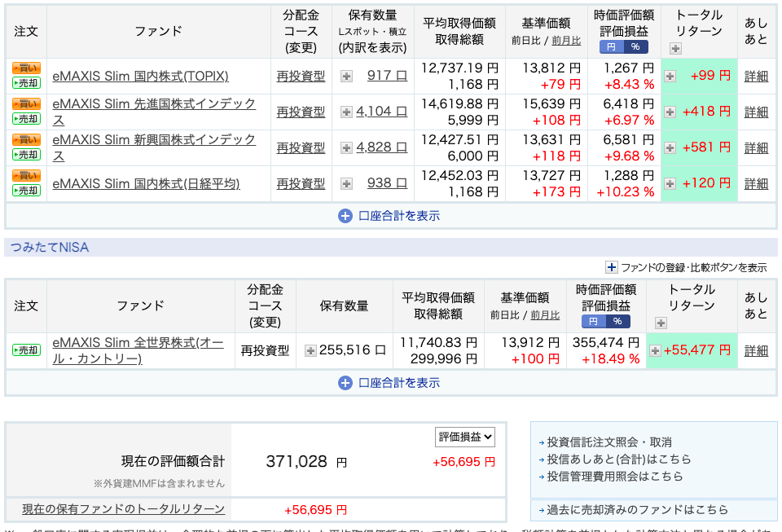
Task: Click total valuation amount 371,028 円
Action: click(306, 462)
